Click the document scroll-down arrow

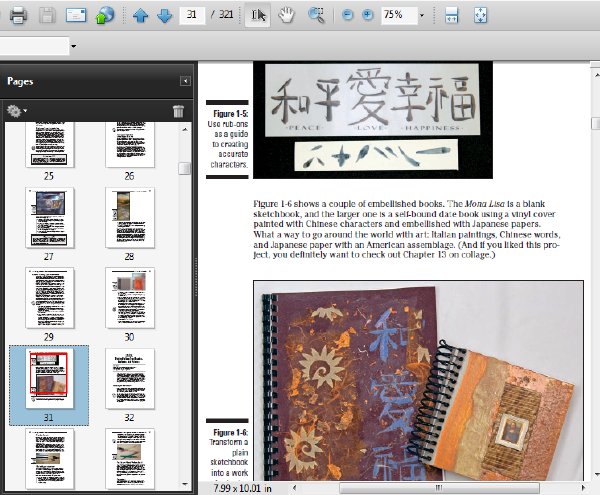(596, 475)
